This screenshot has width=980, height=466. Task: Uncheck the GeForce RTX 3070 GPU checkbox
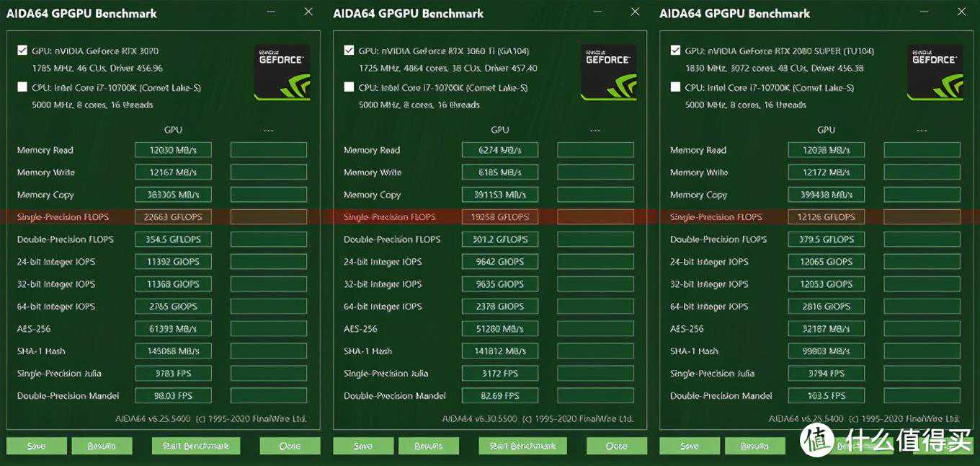[x=22, y=50]
